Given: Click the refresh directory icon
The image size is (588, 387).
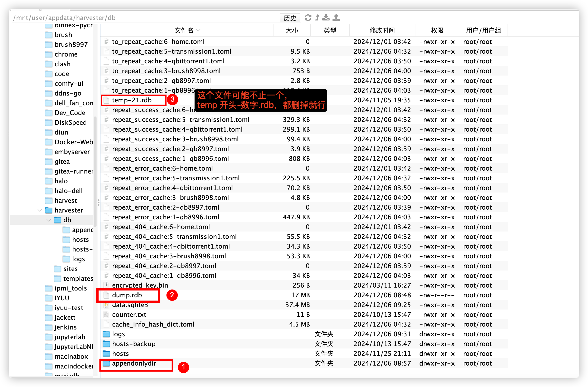Looking at the screenshot, I should [308, 18].
